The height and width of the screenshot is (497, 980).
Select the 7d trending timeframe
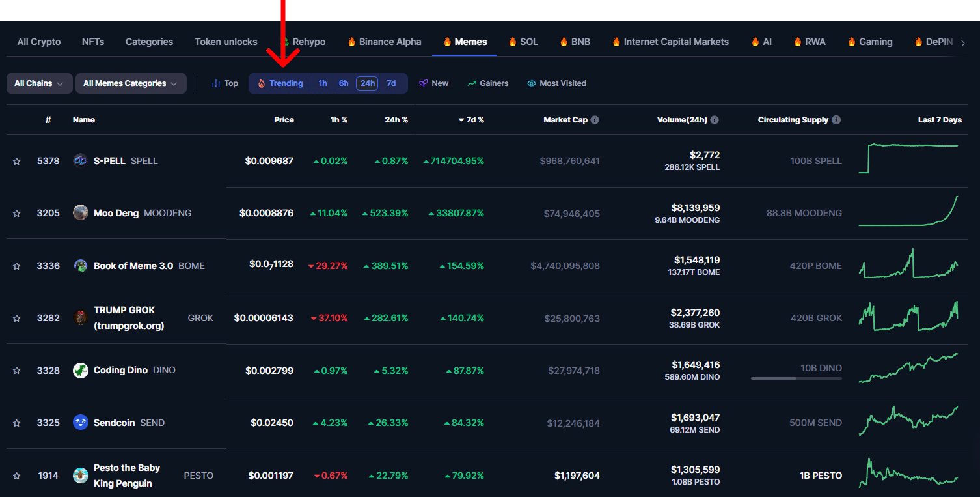(x=391, y=83)
